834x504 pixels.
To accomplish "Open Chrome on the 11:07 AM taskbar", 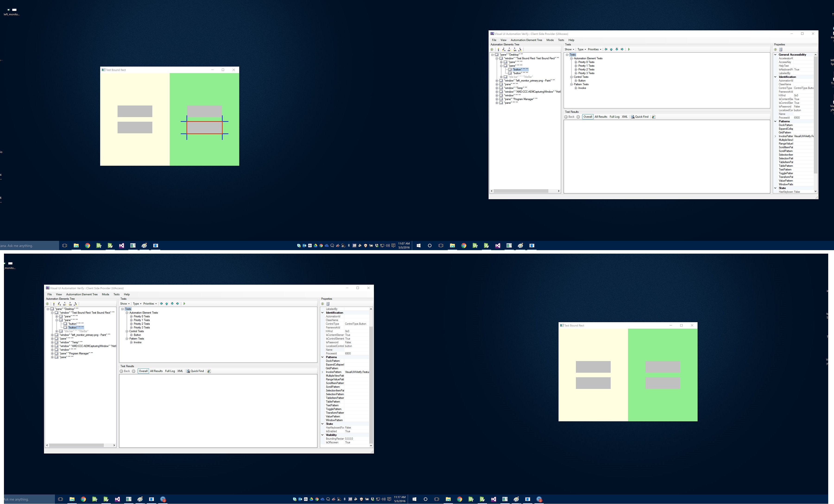I will pos(88,246).
